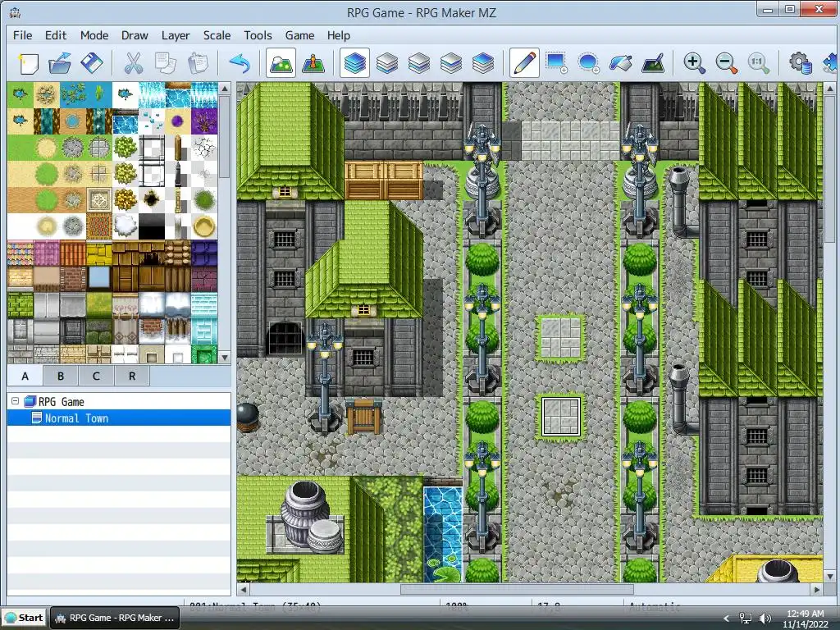Open the Game menu
This screenshot has width=840, height=630.
[x=299, y=35]
